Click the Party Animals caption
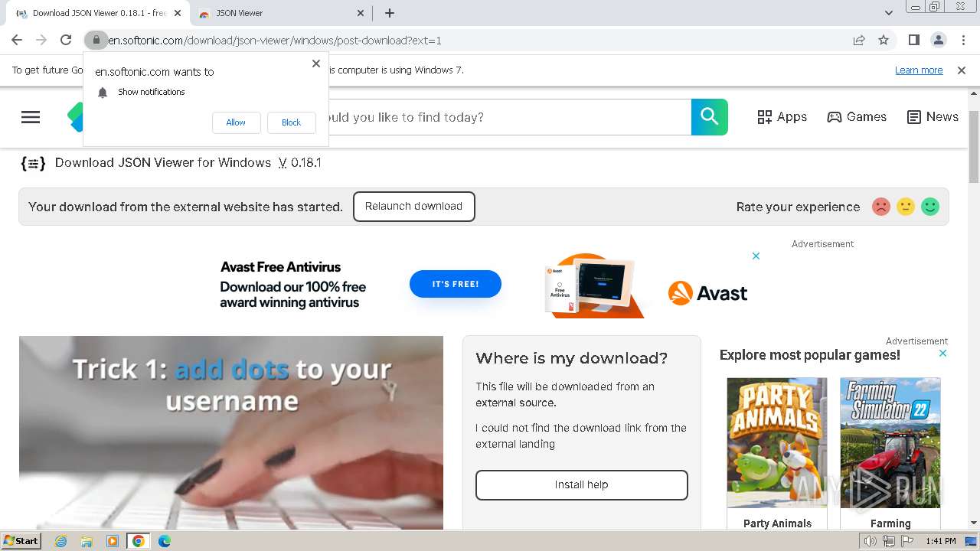This screenshot has width=980, height=551. (x=777, y=523)
